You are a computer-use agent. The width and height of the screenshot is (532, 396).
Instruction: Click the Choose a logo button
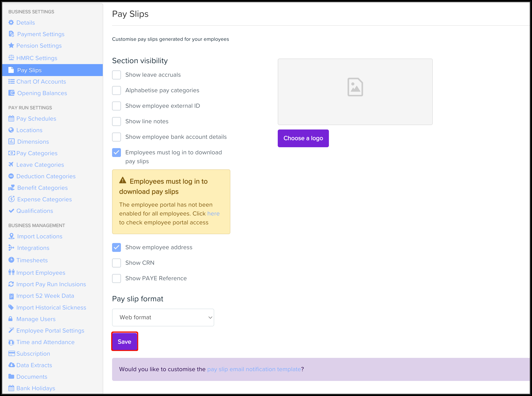coord(303,138)
